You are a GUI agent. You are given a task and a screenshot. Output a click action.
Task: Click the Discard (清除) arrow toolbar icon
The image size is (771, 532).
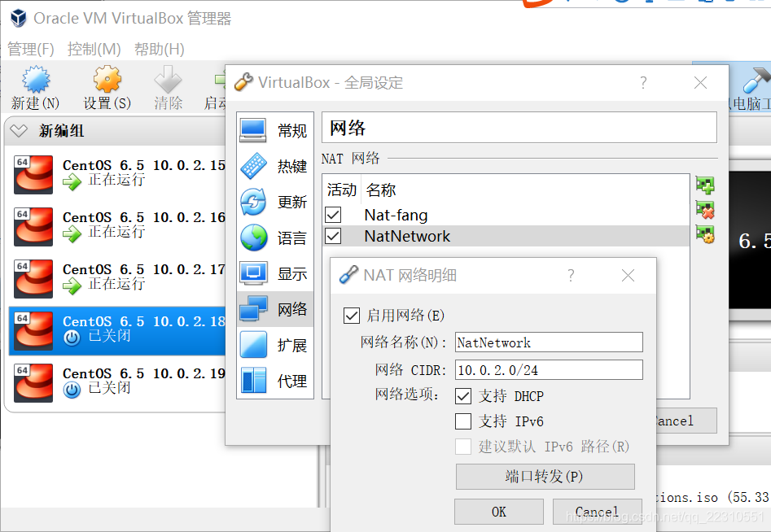169,79
